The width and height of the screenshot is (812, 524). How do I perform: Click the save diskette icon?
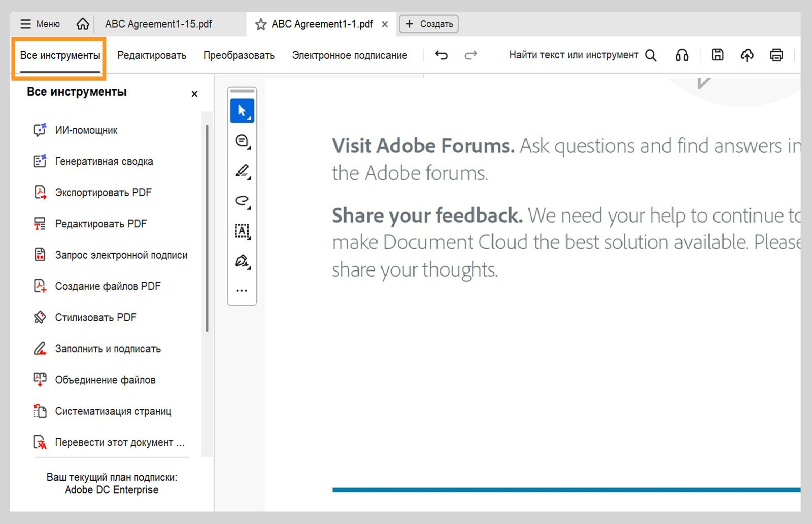[x=717, y=55]
